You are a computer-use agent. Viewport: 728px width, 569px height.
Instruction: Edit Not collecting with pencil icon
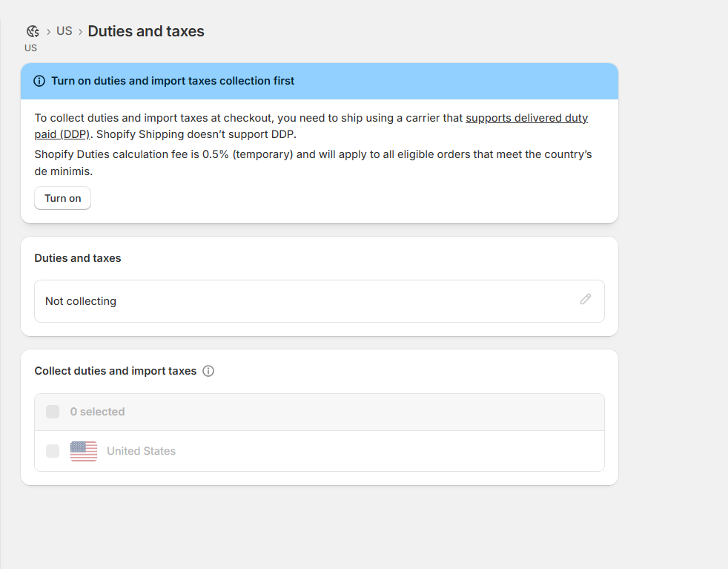point(586,299)
